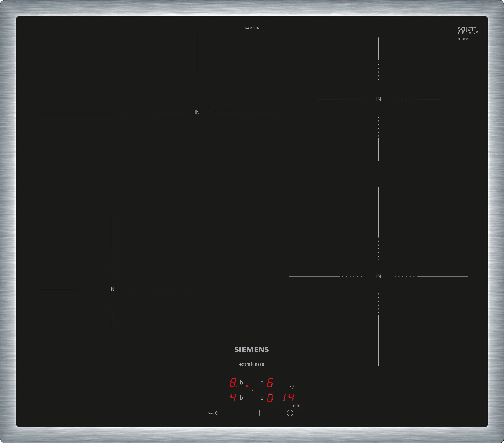Touch the IN mark of top-right cooking zone
504x443 pixels.
[x=379, y=99]
